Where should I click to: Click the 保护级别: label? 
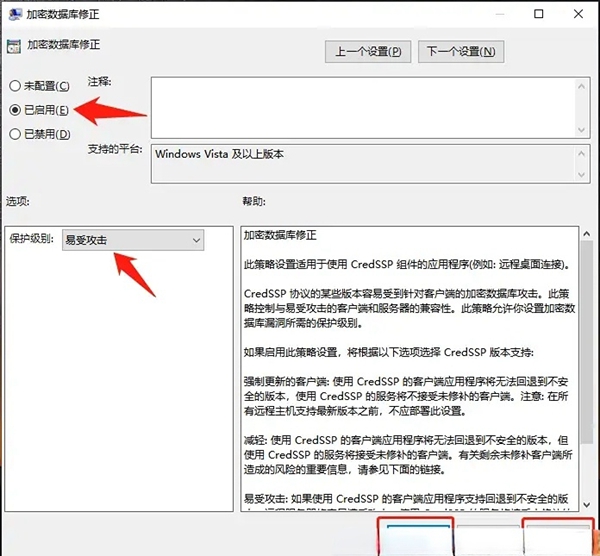click(x=31, y=238)
